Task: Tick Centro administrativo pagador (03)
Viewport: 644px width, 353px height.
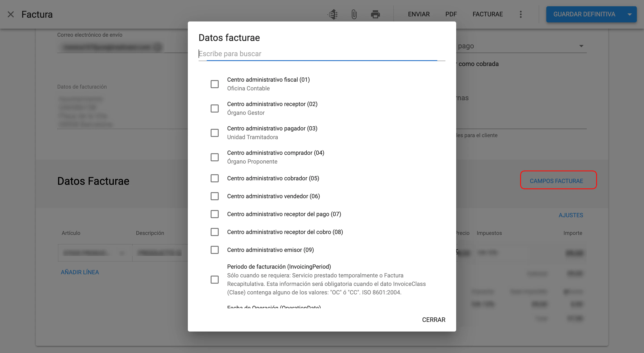Action: [x=214, y=133]
